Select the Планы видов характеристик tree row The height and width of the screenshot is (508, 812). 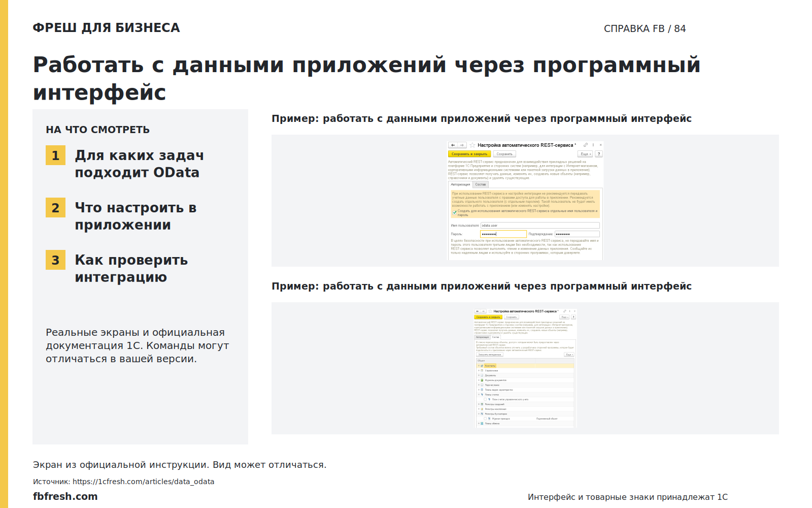(525, 390)
